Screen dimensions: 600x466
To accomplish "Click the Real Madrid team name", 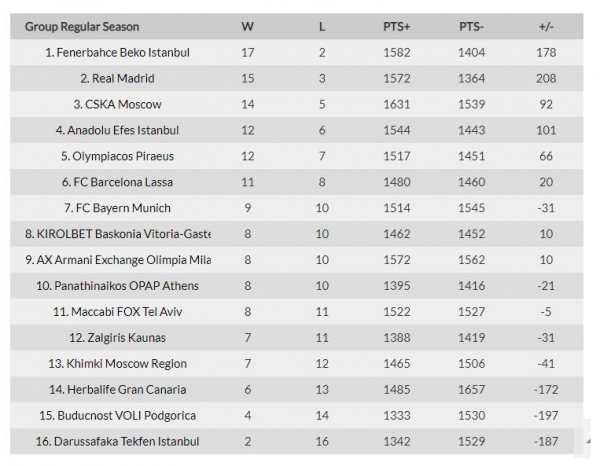I will point(123,78).
